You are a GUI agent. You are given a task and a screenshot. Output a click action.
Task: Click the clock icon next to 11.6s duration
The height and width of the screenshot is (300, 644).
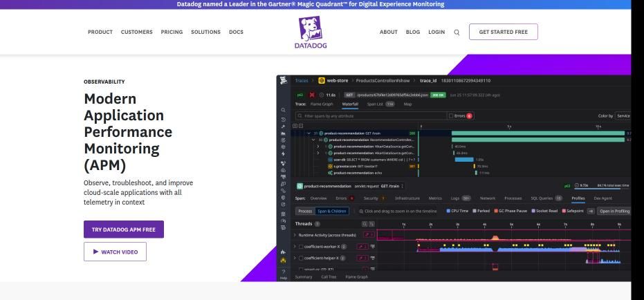coord(322,95)
